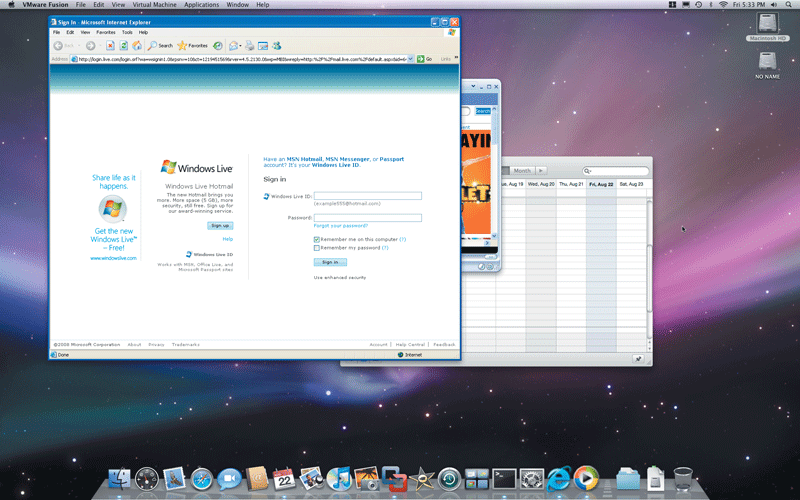Open Terminal in the Dock
Viewport: 800px width, 500px height.
click(x=504, y=479)
